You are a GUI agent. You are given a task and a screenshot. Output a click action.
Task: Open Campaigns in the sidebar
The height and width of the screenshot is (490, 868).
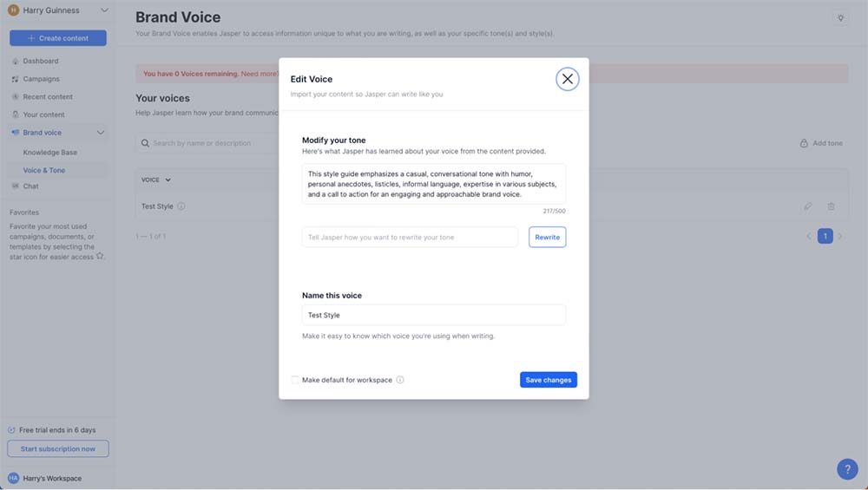41,79
